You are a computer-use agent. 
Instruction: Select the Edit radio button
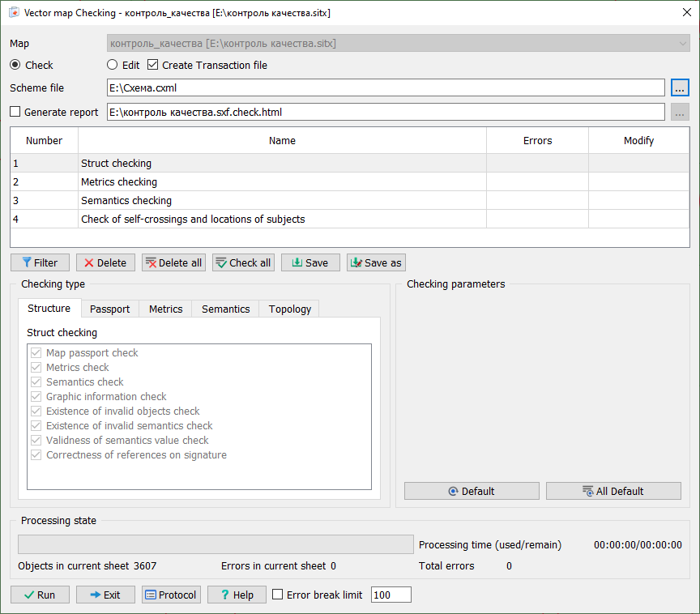pyautogui.click(x=113, y=65)
